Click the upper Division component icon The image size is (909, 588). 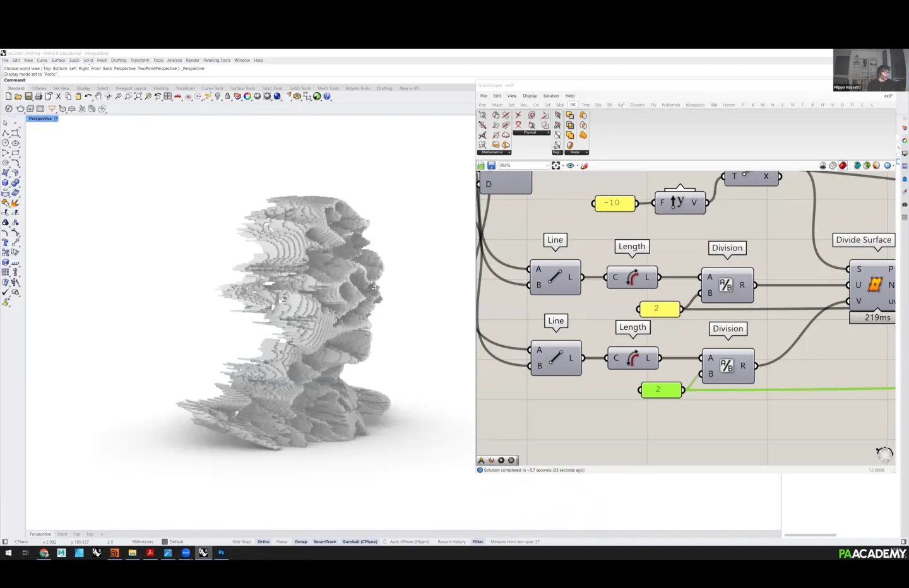click(726, 285)
